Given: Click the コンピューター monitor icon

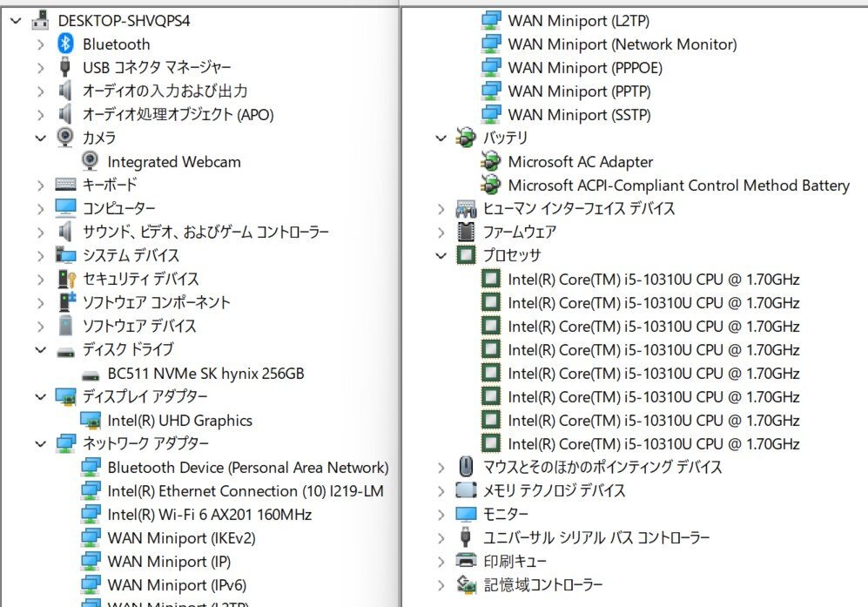Looking at the screenshot, I should tap(65, 207).
